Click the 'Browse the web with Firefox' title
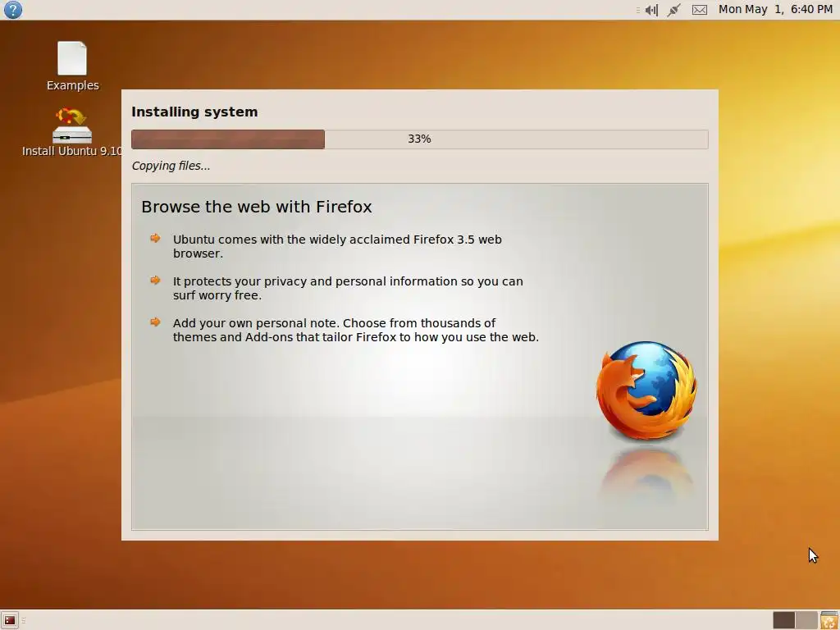This screenshot has width=840, height=630. (257, 207)
